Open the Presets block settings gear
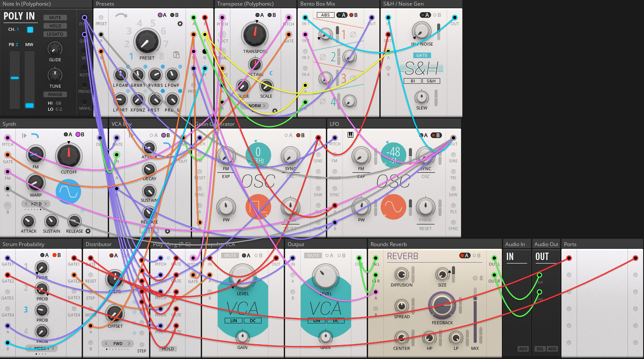This screenshot has height=359, width=644. coord(180,24)
